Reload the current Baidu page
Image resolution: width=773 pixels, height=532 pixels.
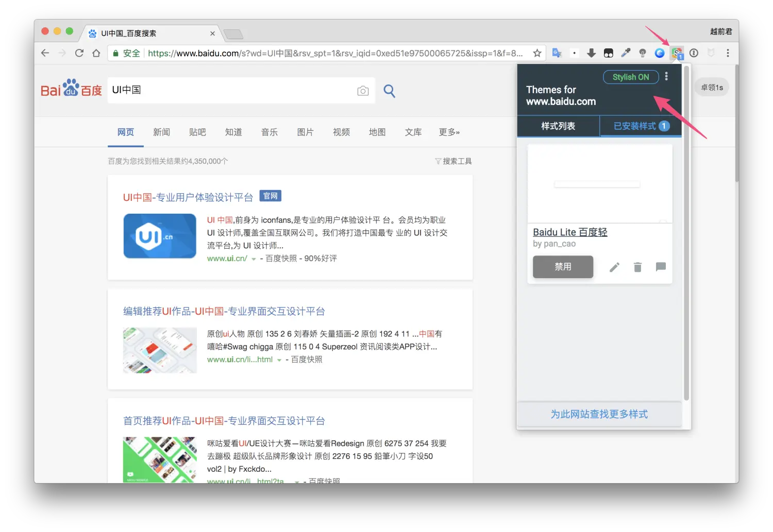click(79, 53)
